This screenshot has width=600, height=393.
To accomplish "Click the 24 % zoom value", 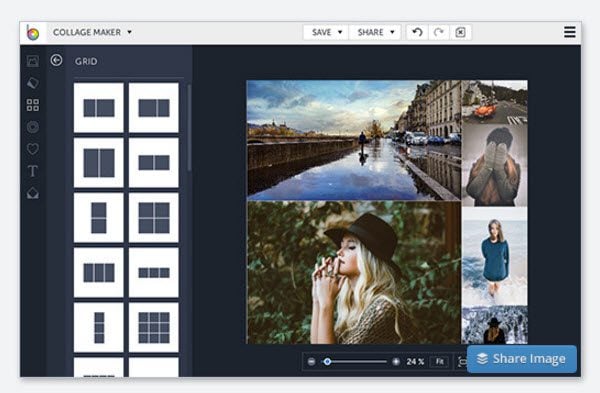I will point(415,362).
